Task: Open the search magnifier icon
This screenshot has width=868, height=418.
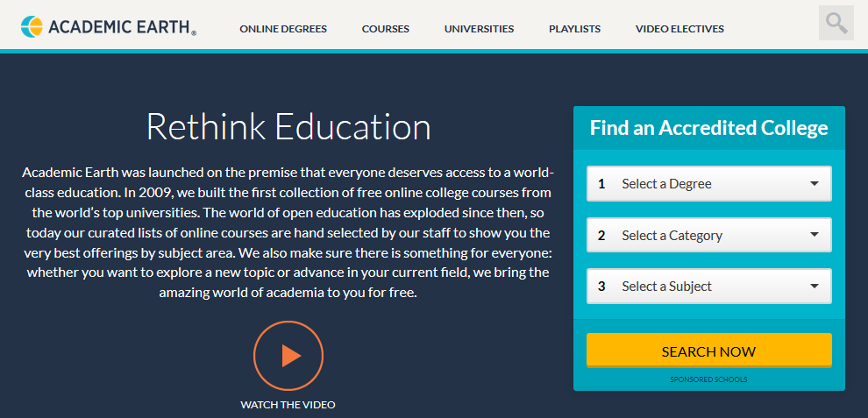Action: 836,24
